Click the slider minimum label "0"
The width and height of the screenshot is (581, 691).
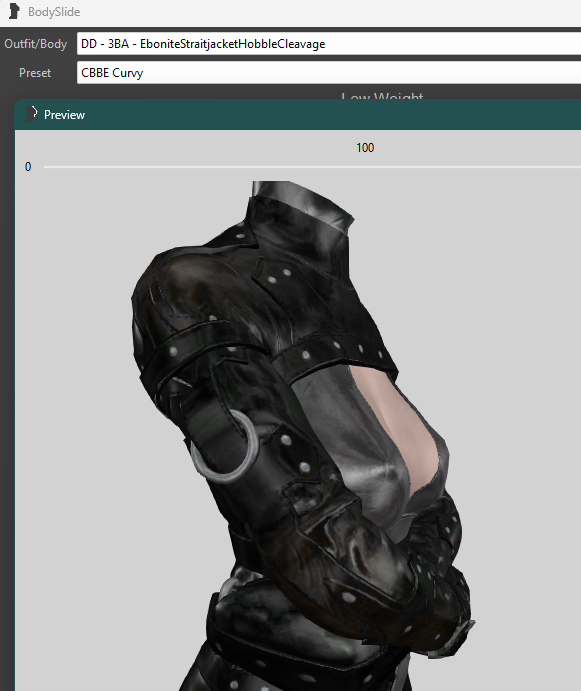(28, 167)
